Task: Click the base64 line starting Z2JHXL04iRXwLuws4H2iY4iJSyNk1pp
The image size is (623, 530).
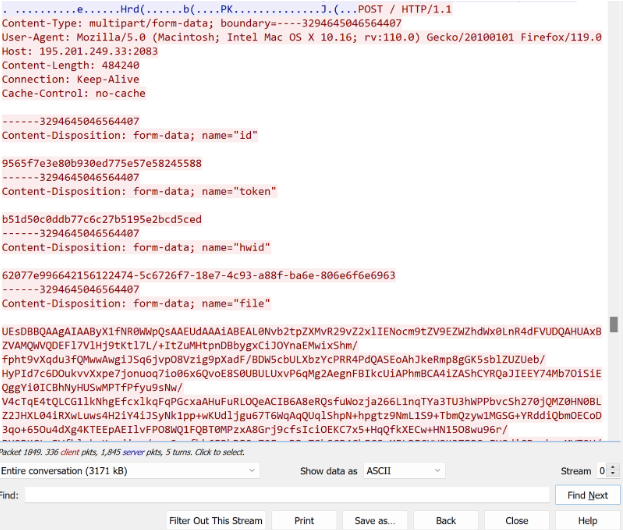Action: pos(302,416)
